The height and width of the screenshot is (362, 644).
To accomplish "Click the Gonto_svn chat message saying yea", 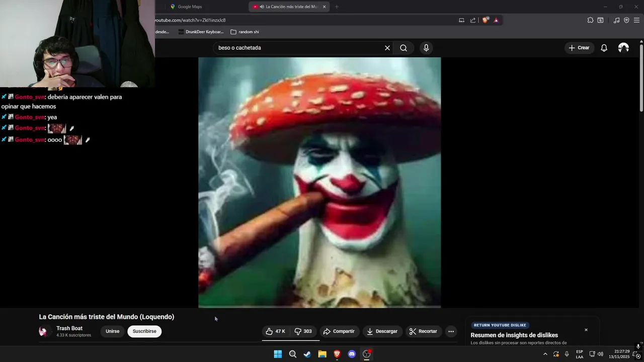I will 29,117.
